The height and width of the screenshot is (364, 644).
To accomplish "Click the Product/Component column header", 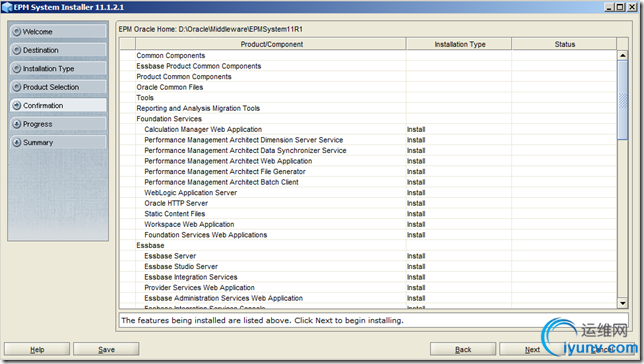I will point(271,44).
